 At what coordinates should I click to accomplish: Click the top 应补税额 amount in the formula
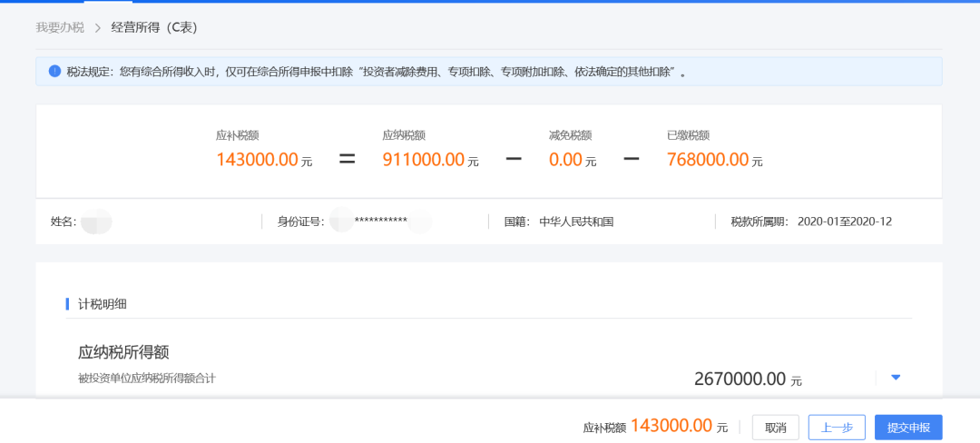coord(257,160)
